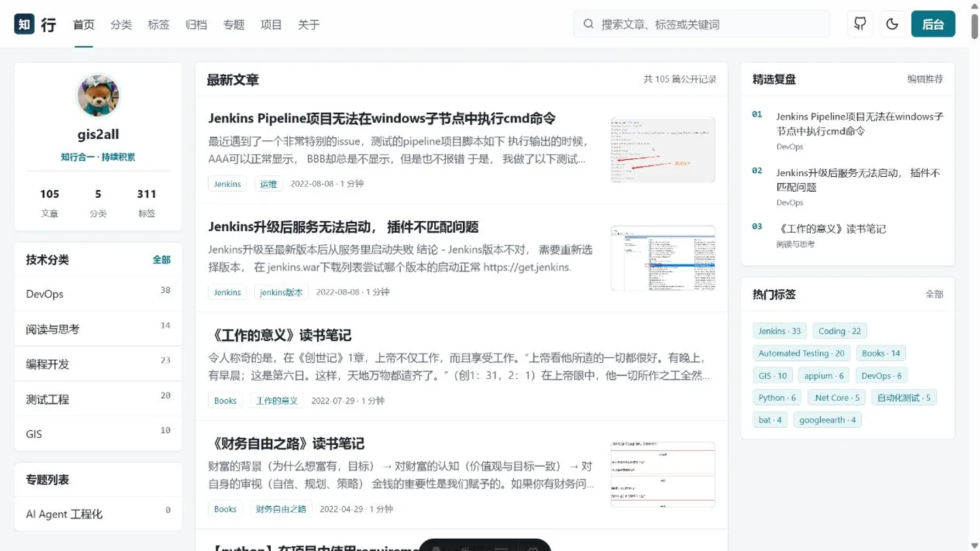The height and width of the screenshot is (551, 980).
Task: Click the 共 105 篇公开记录 text
Action: (680, 80)
